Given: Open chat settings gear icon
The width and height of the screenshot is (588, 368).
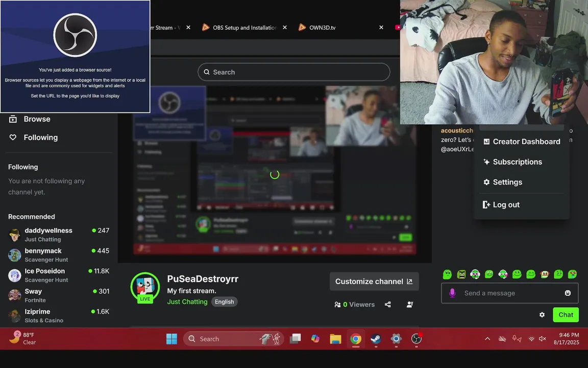Looking at the screenshot, I should (x=542, y=315).
